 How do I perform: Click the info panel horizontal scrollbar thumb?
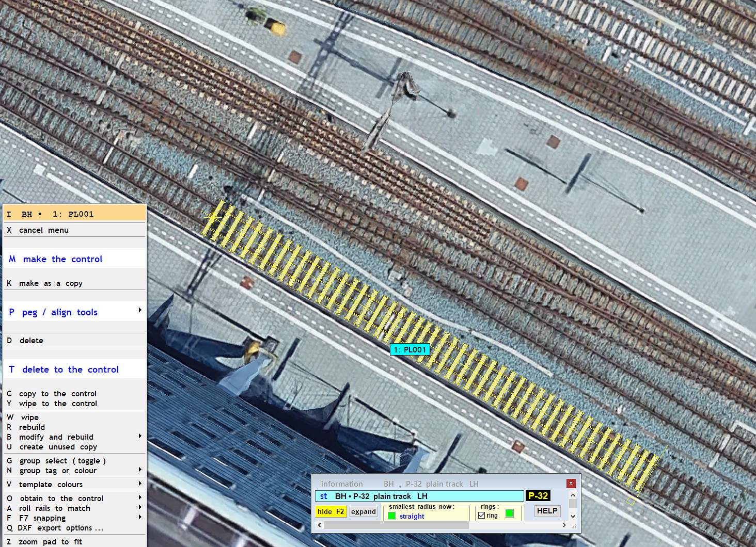(x=396, y=525)
